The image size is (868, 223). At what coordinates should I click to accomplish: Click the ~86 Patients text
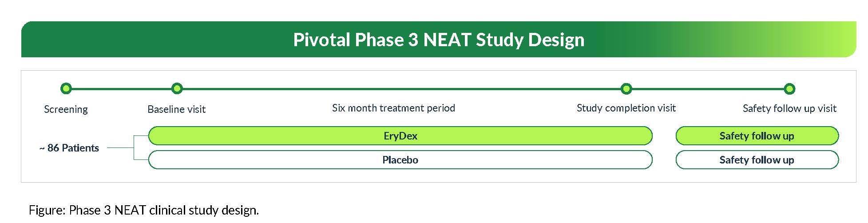pos(69,148)
